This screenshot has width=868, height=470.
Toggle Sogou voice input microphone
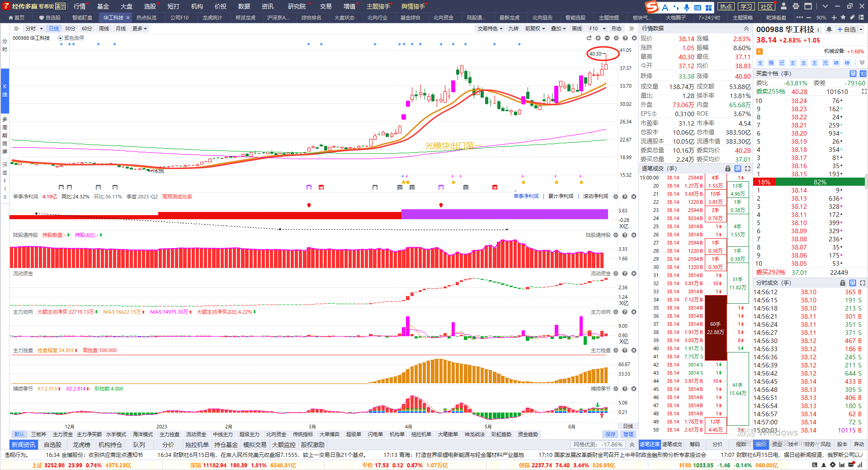pos(687,7)
